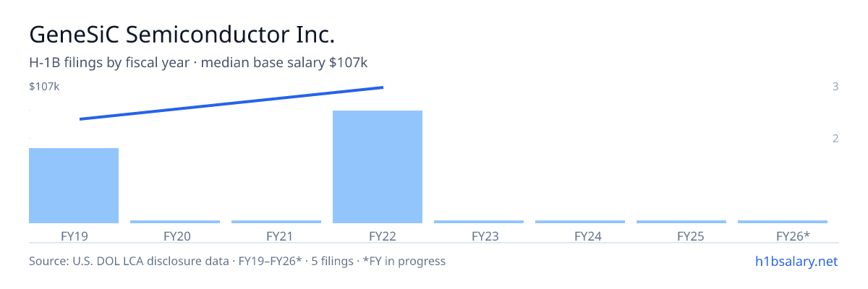The height and width of the screenshot is (289, 868).
Task: Click the GeneSiC Semiconductor Inc. title
Action: pyautogui.click(x=182, y=35)
